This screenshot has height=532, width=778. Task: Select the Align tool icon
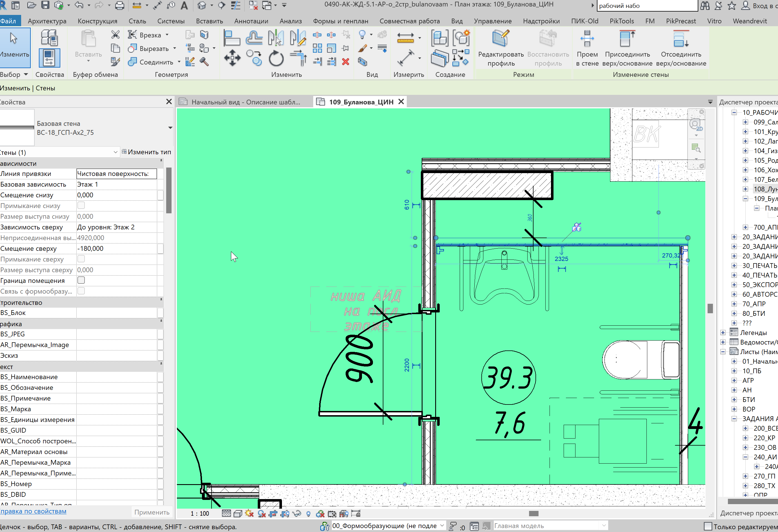point(232,38)
